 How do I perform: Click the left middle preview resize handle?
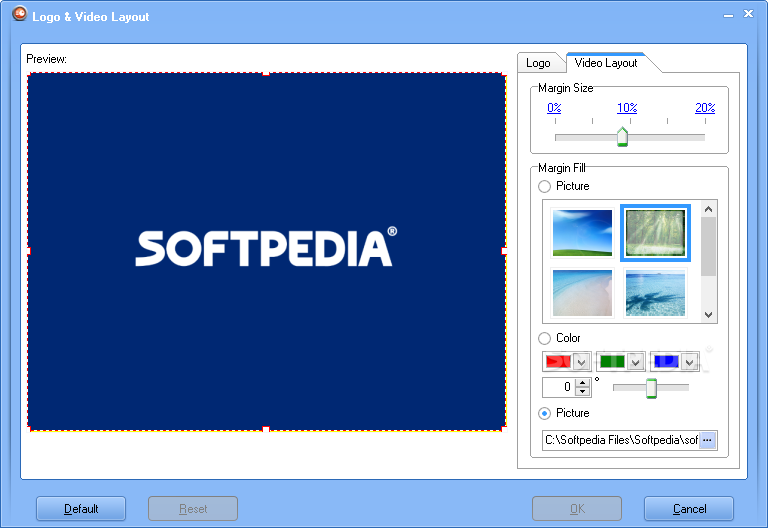click(x=28, y=251)
